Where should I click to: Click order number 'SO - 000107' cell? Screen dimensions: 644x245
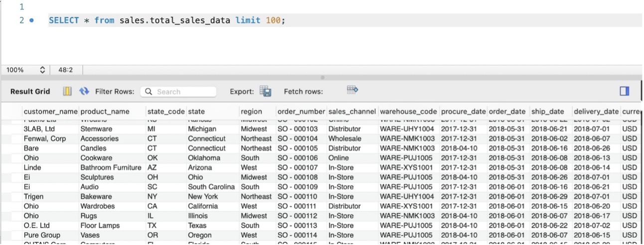click(298, 168)
